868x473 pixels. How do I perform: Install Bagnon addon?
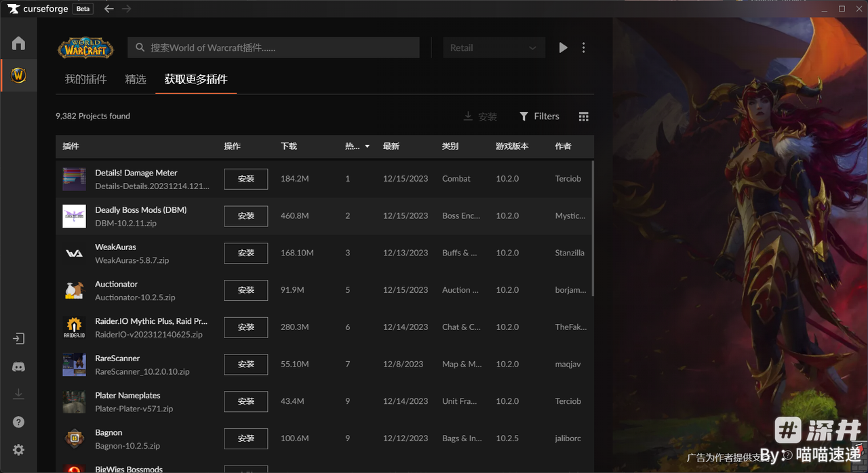tap(245, 438)
